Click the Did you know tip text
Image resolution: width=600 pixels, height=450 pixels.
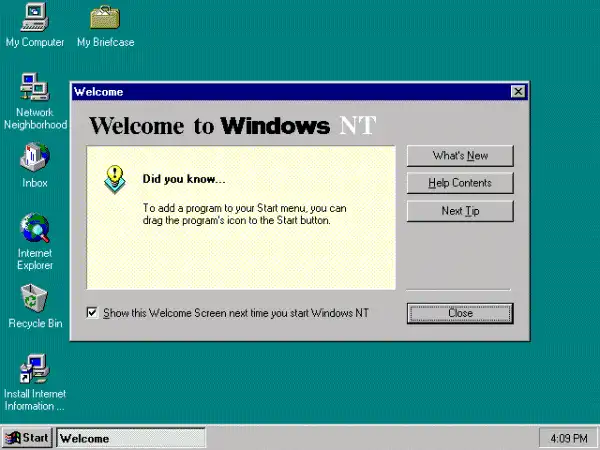[x=243, y=214]
